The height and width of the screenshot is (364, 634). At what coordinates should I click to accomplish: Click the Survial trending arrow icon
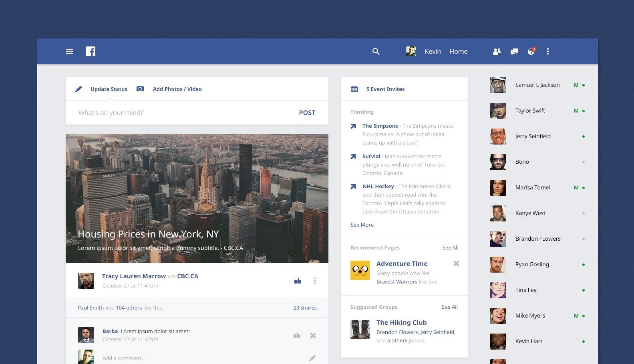[x=353, y=157]
